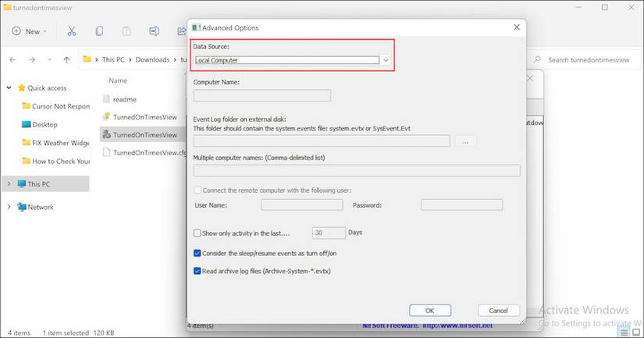This screenshot has width=644, height=338.
Task: Click the Quick access star icon
Action: 21,88
